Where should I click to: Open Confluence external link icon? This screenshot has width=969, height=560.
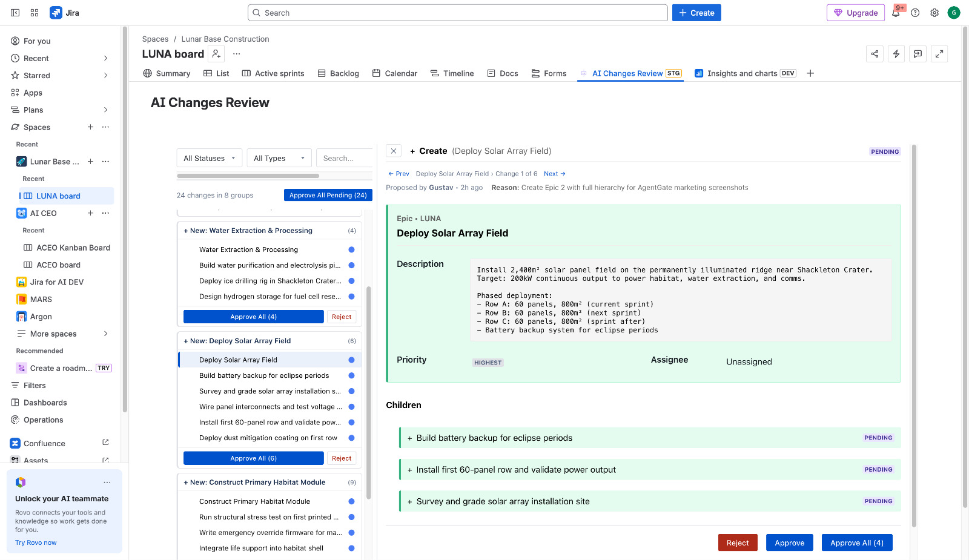(x=105, y=443)
